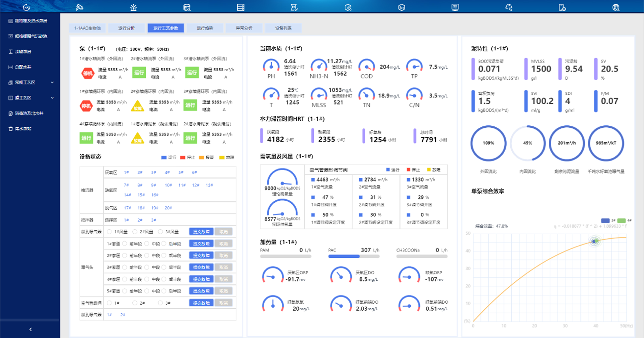The height and width of the screenshot is (338, 644).
Task: Select 中段 radio in the 4#廊道 row
Action: (x=147, y=279)
